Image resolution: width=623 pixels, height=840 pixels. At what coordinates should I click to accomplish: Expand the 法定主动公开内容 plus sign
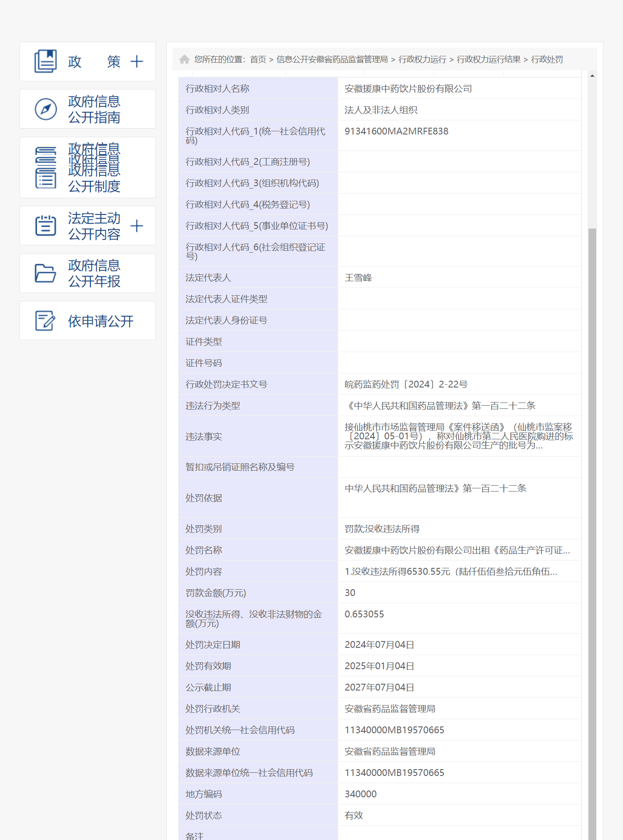136,226
